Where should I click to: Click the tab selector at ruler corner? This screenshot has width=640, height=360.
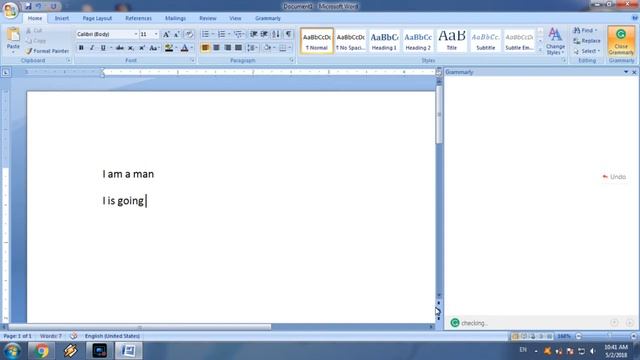point(6,72)
